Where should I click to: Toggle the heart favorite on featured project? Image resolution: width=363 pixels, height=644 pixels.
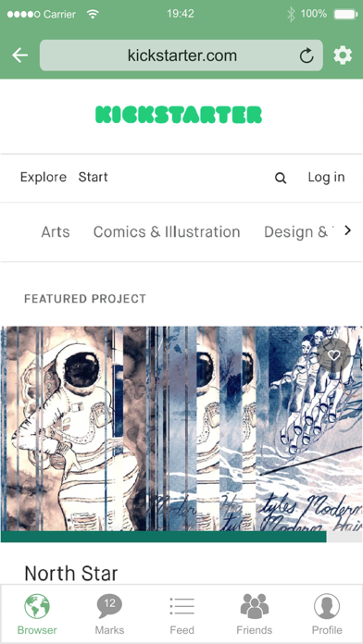click(333, 355)
